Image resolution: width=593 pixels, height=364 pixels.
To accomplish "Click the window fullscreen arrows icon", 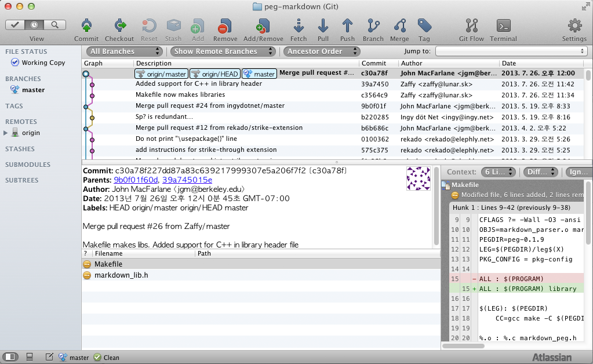I will (586, 6).
